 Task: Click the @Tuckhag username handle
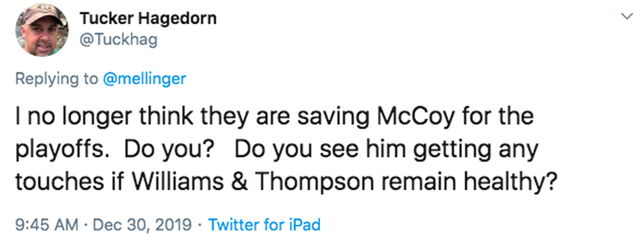click(x=118, y=40)
